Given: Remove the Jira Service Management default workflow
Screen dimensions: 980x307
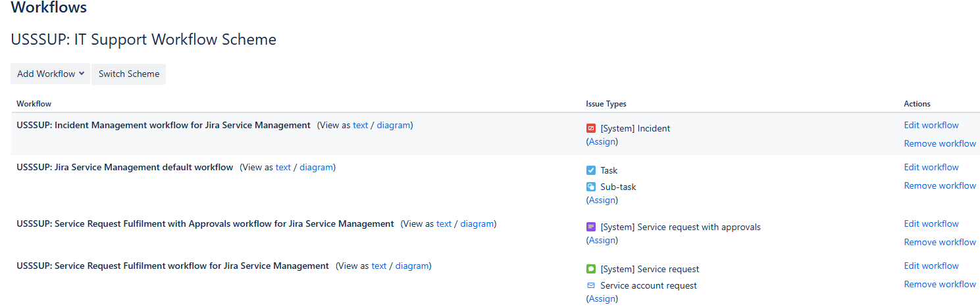Looking at the screenshot, I should [940, 185].
